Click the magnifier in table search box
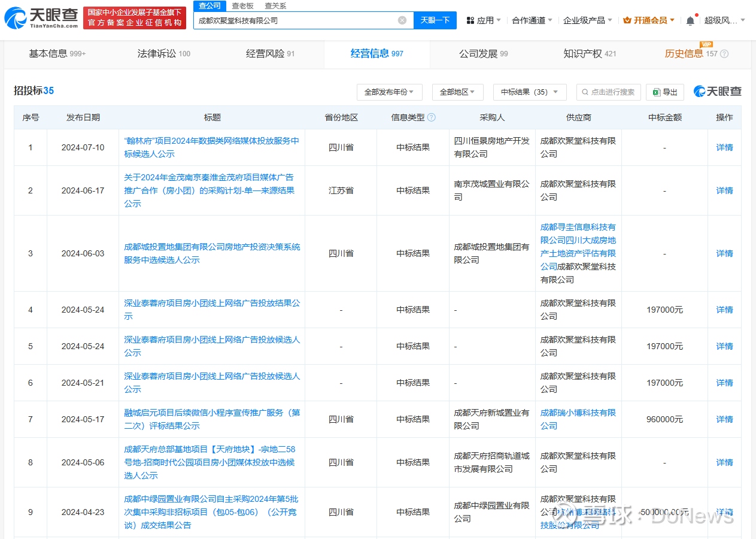The image size is (756, 539). [x=585, y=92]
